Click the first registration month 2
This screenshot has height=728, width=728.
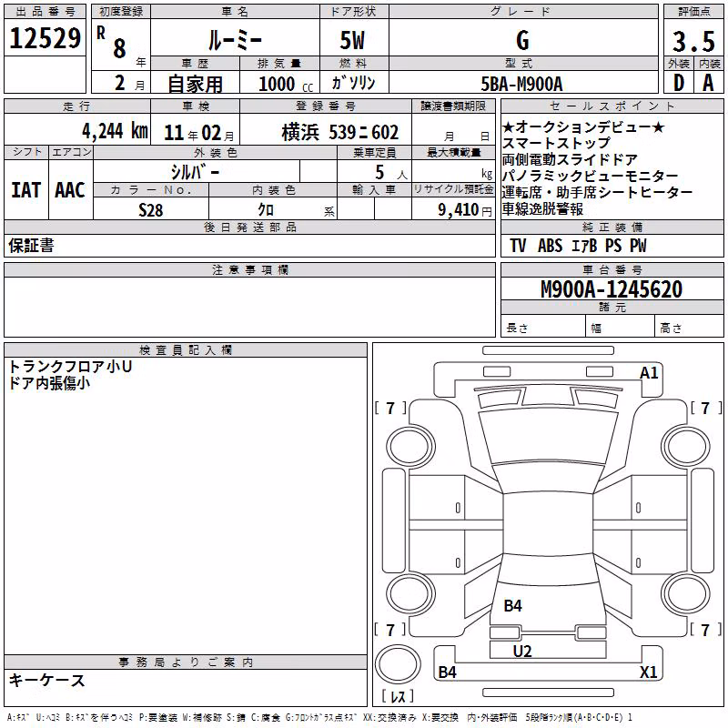120,83
